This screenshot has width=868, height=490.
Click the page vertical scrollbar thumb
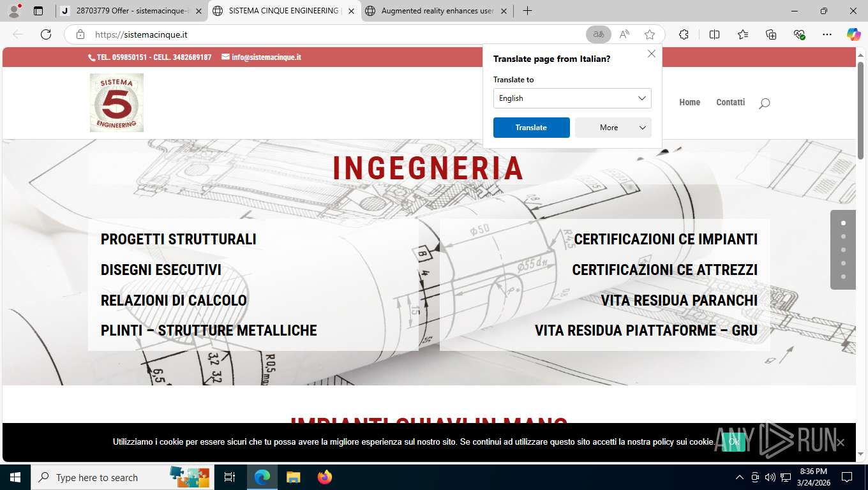(860, 110)
